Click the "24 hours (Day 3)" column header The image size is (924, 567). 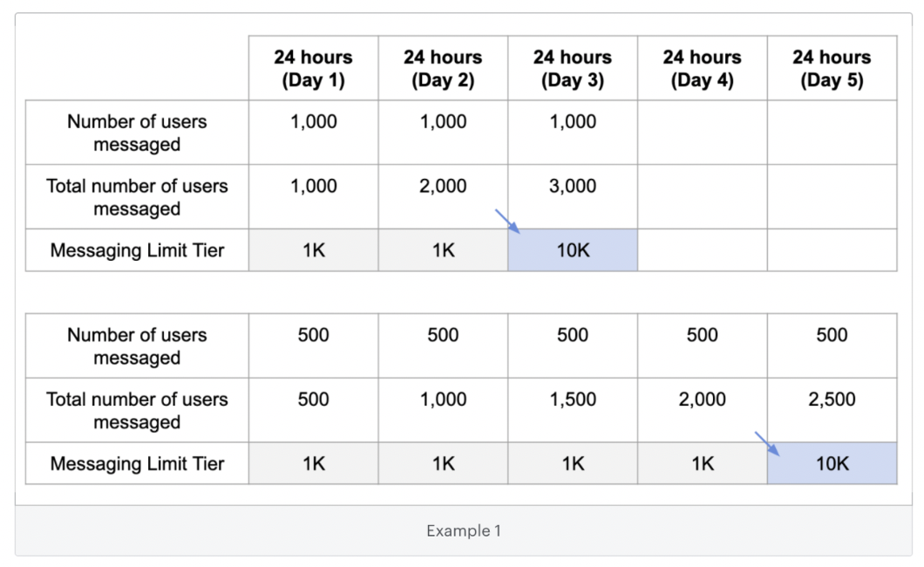573,68
